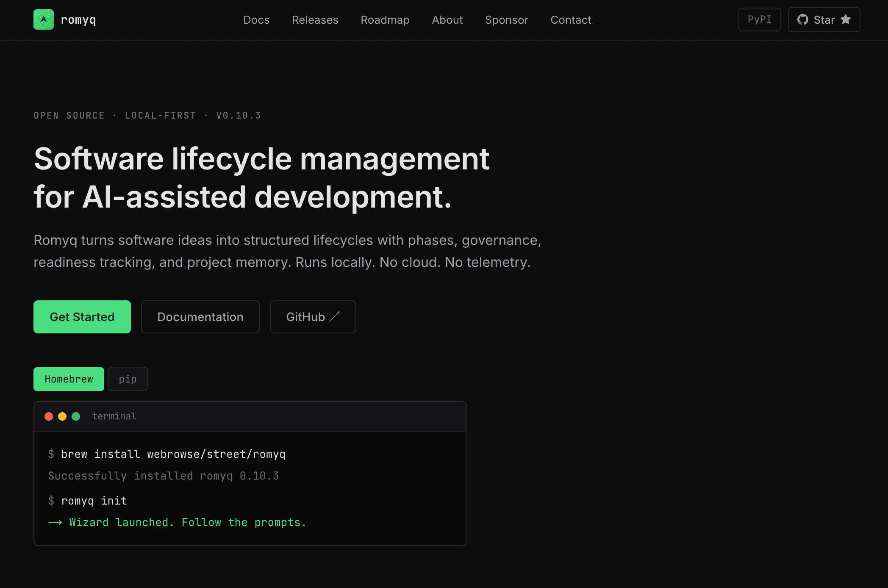
Task: Click the 'OPEN SOURCE' tagline text
Action: [69, 116]
